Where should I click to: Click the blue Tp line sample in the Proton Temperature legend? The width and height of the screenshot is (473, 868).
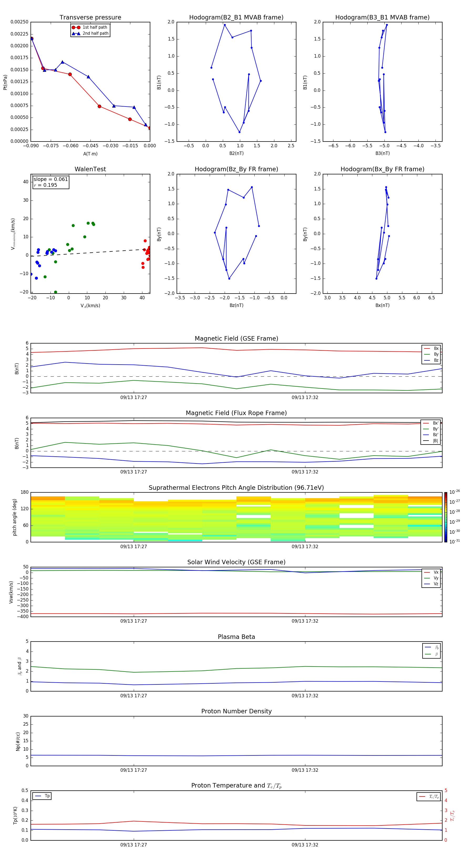pyautogui.click(x=38, y=796)
